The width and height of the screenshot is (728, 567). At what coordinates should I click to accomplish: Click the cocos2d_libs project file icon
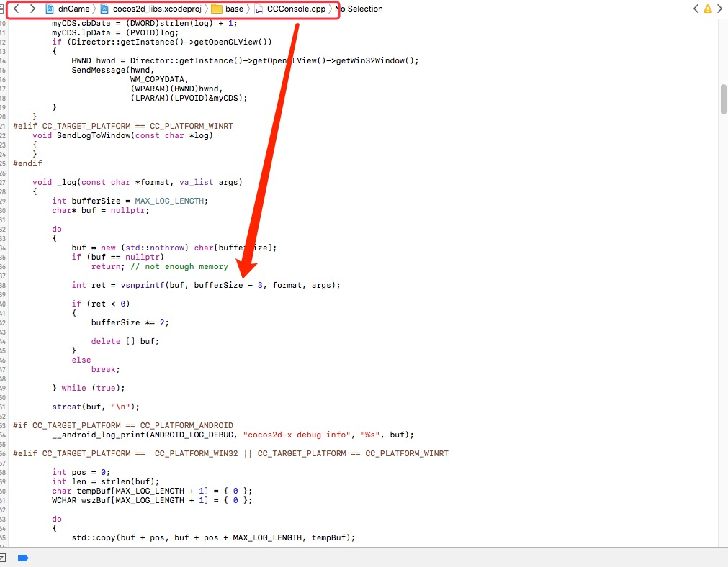pos(105,9)
